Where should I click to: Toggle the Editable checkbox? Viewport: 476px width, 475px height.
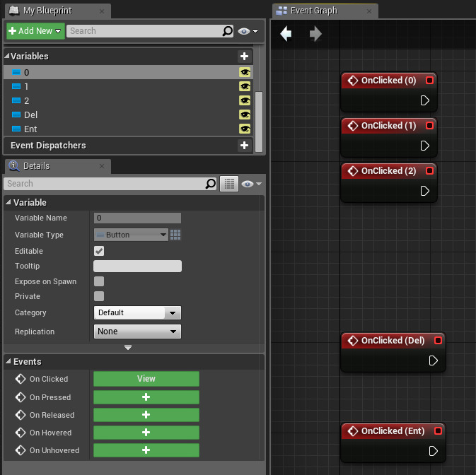(x=99, y=251)
